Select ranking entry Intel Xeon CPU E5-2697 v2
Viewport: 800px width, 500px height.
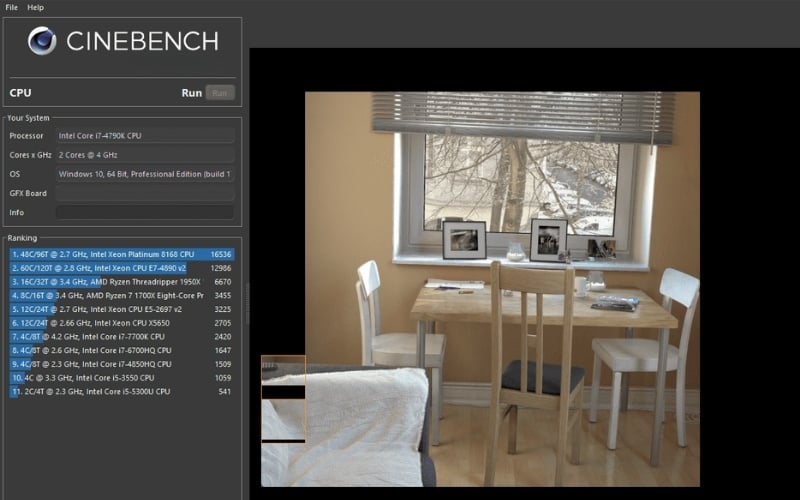[x=122, y=309]
